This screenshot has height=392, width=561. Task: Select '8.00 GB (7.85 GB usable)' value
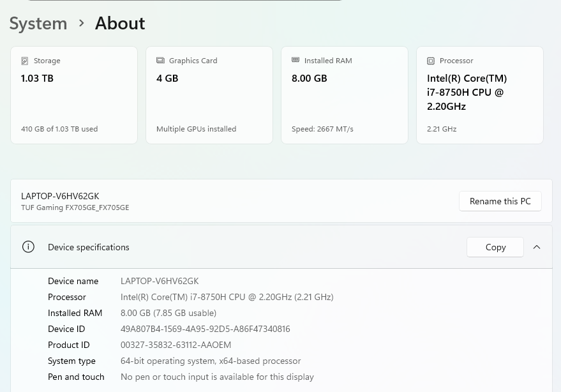(168, 313)
